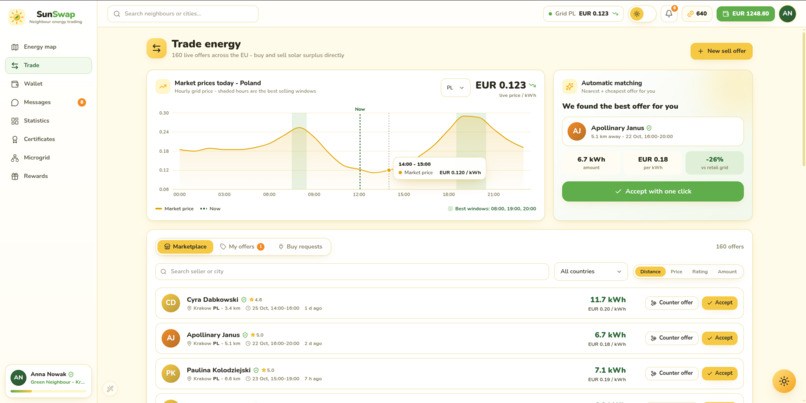Switch to the Marketplace tab
The width and height of the screenshot is (806, 403).
click(185, 247)
